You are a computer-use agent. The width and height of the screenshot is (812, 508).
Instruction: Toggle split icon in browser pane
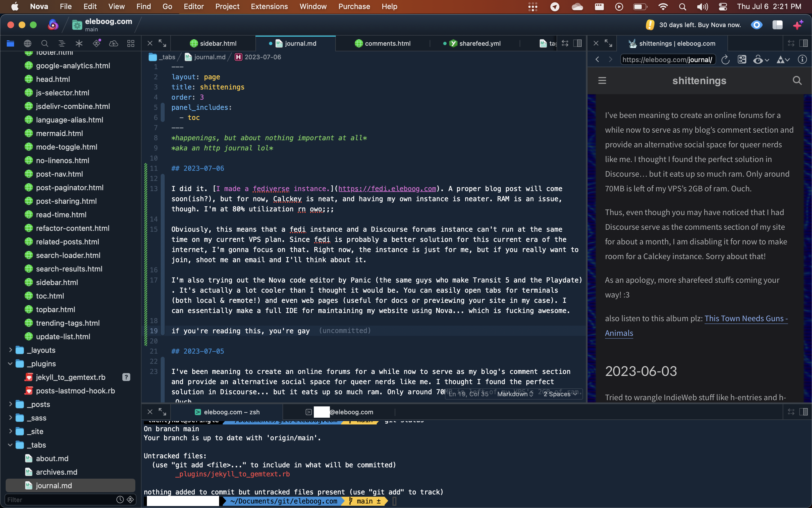coord(804,43)
